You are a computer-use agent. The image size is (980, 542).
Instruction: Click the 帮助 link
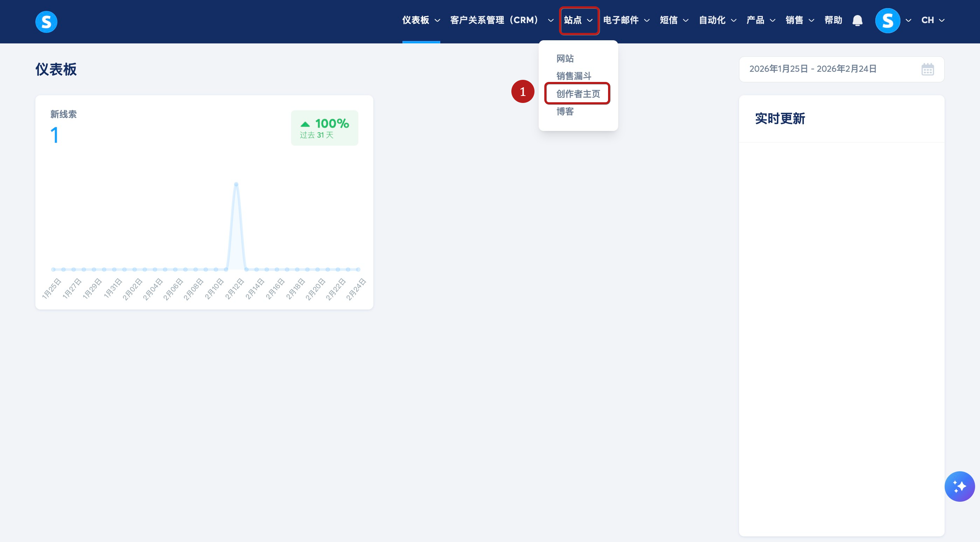[833, 20]
